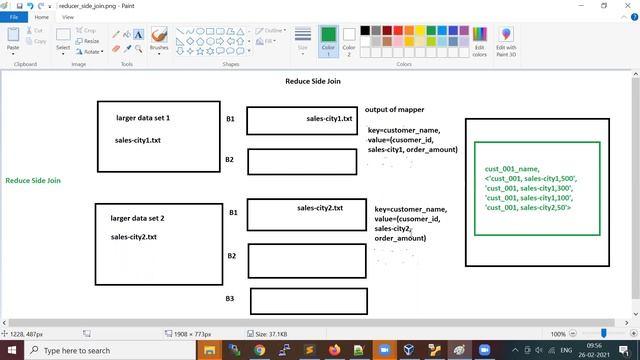This screenshot has height=360, width=640.
Task: Click the Resize button
Action: 88,41
